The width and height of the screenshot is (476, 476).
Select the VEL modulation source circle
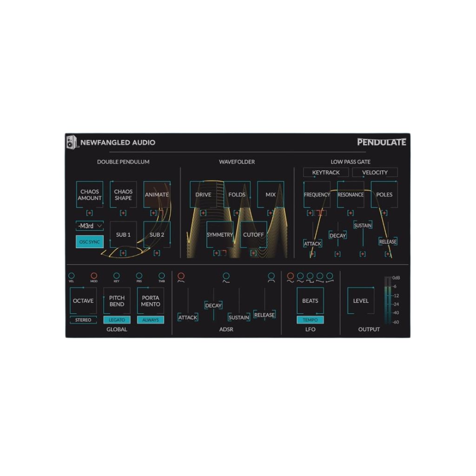71,276
